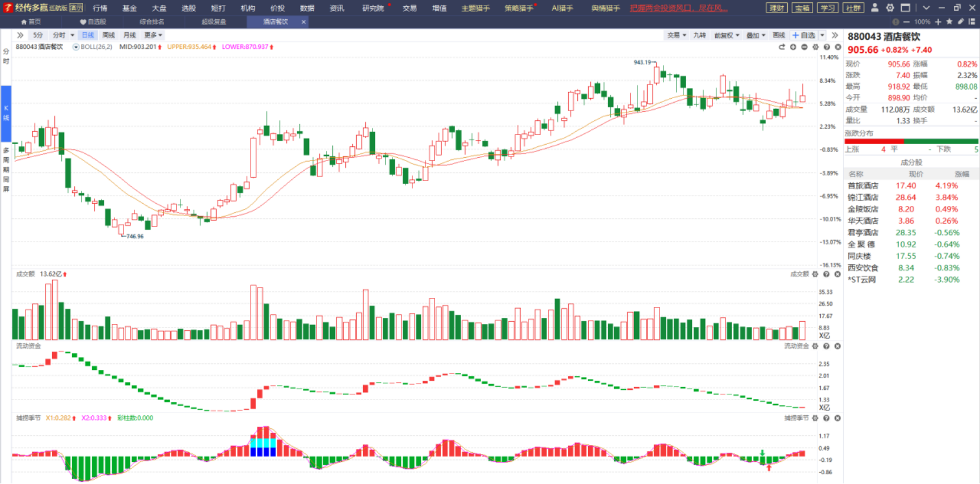
Task: Switch chart period to 周线
Action: (108, 35)
